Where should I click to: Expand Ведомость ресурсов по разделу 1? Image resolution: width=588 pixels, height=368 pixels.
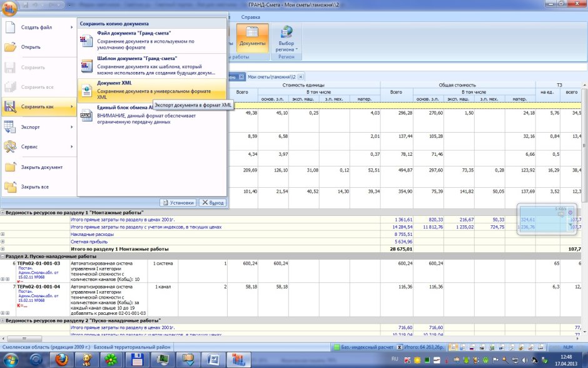point(3,212)
